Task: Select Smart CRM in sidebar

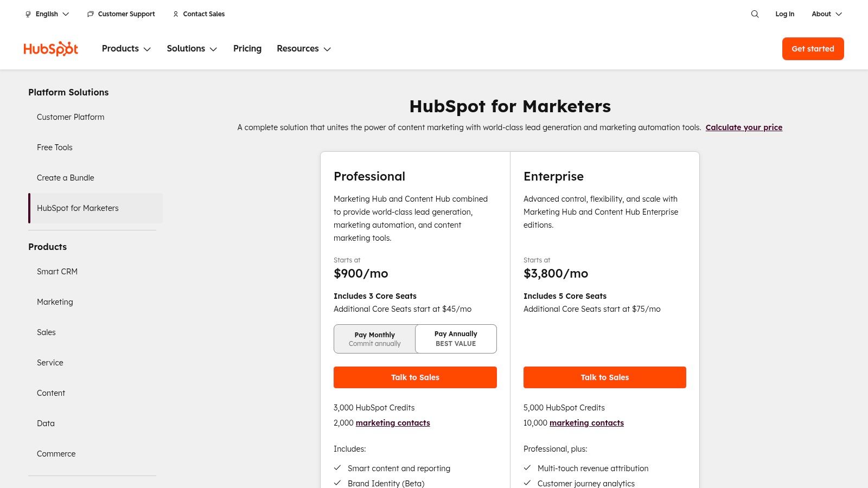Action: coord(57,272)
